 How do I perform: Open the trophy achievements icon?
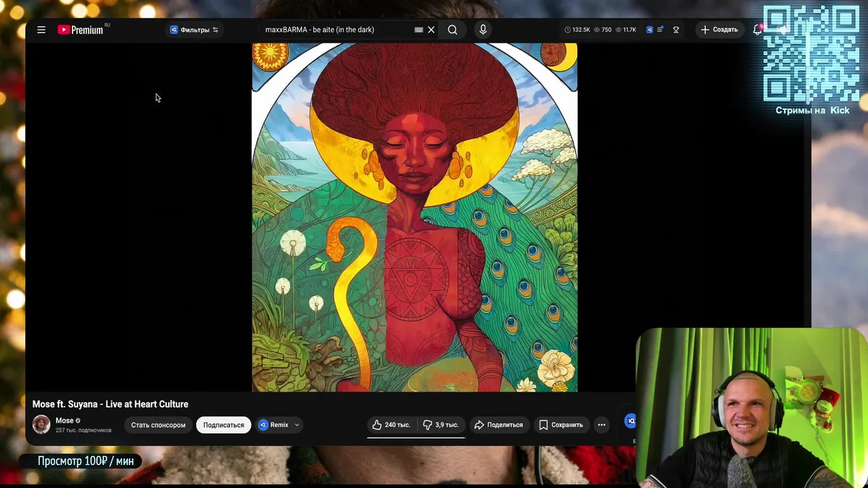tap(676, 30)
